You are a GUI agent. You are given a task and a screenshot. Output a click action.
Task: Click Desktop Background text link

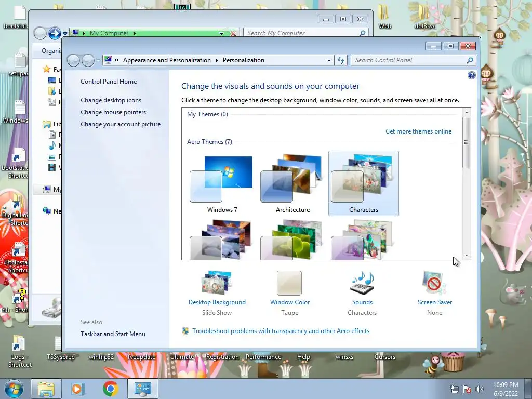tap(217, 302)
